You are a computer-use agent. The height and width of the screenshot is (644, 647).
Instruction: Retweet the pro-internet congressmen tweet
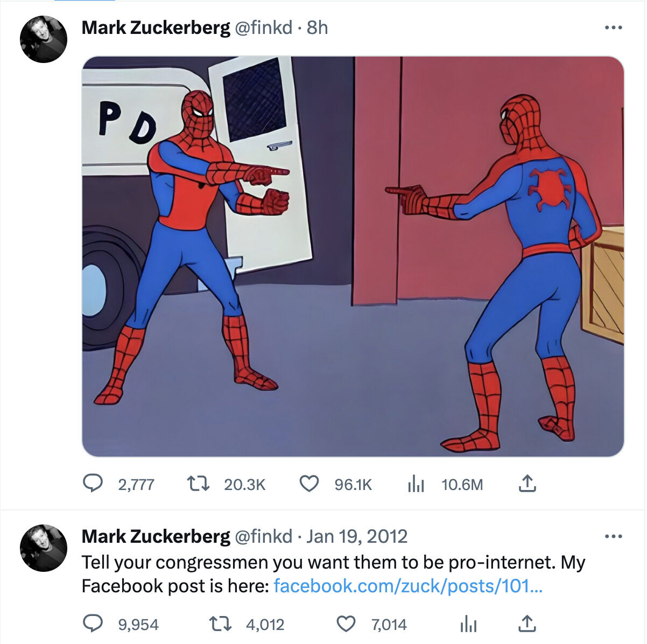coord(220,624)
